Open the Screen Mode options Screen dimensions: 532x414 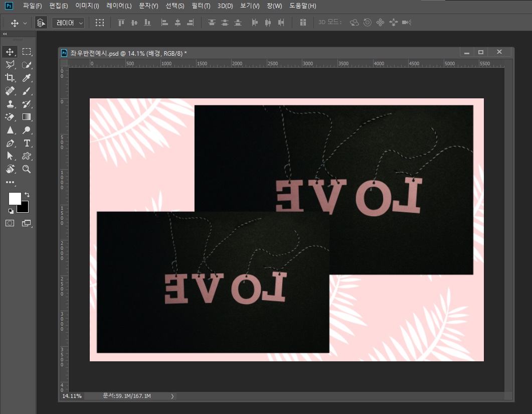[x=27, y=223]
